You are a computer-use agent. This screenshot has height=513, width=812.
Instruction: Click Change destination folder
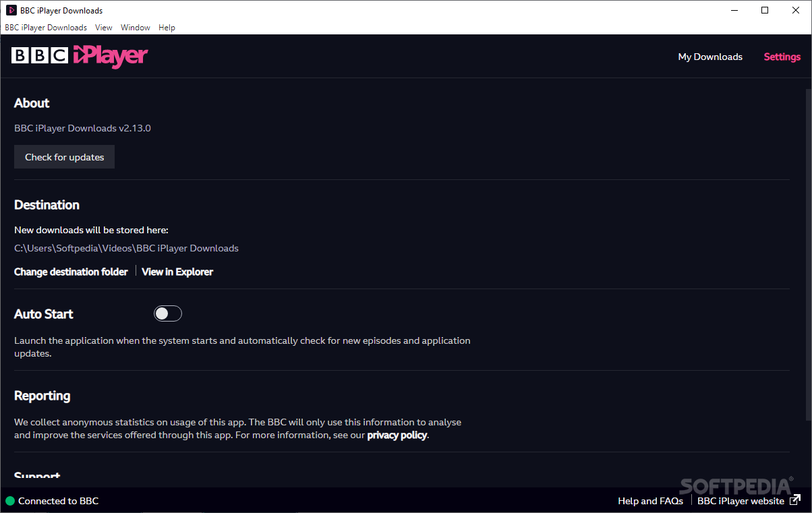point(71,272)
